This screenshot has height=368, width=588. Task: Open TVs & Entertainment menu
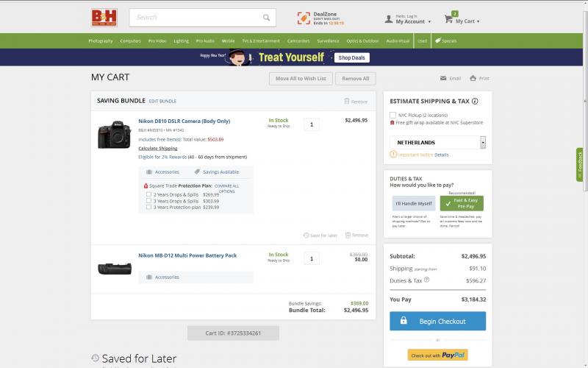pyautogui.click(x=261, y=40)
